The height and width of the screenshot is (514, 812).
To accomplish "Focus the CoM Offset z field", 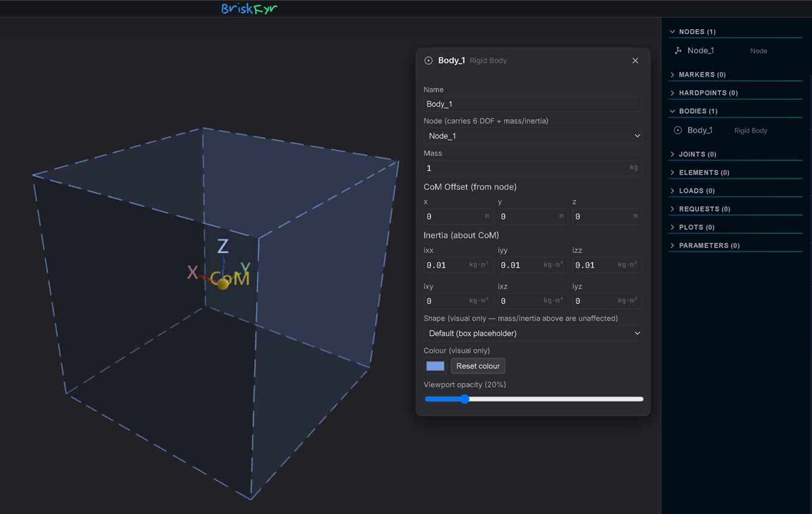I will click(x=607, y=216).
